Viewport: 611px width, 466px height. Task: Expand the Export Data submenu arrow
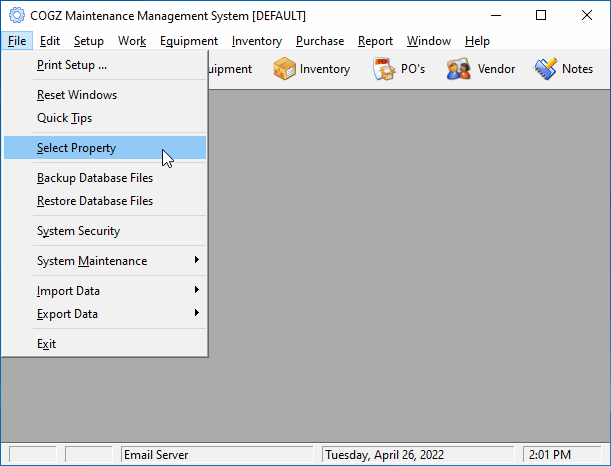[197, 313]
